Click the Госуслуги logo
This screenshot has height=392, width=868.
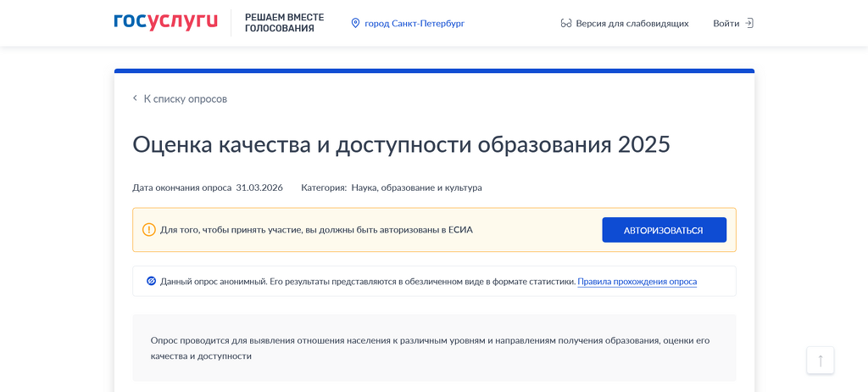click(165, 22)
